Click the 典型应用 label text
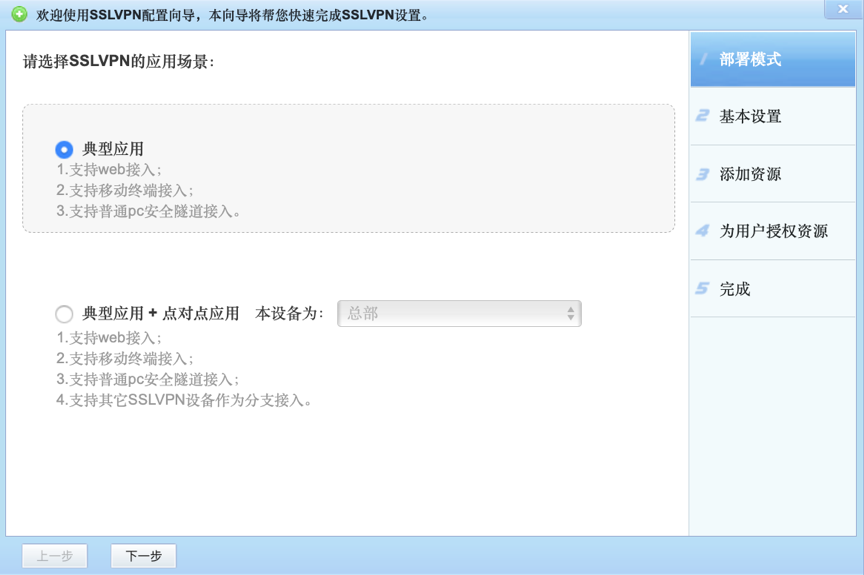 [x=113, y=149]
